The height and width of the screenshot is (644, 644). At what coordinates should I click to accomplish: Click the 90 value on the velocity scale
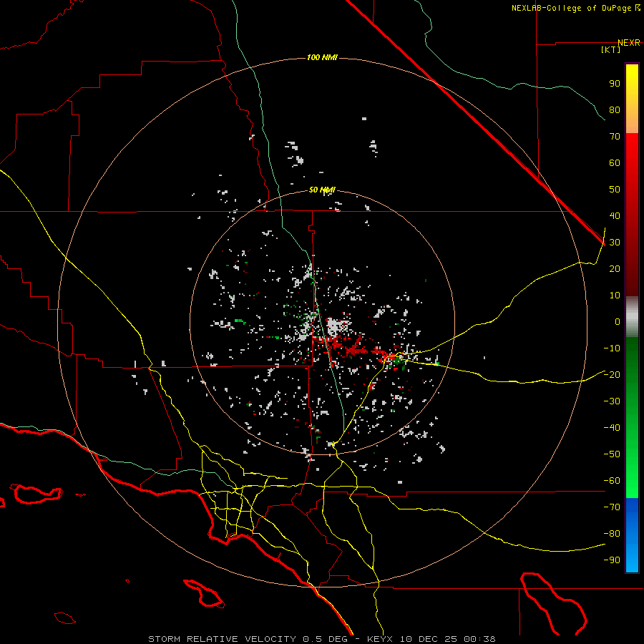point(615,84)
